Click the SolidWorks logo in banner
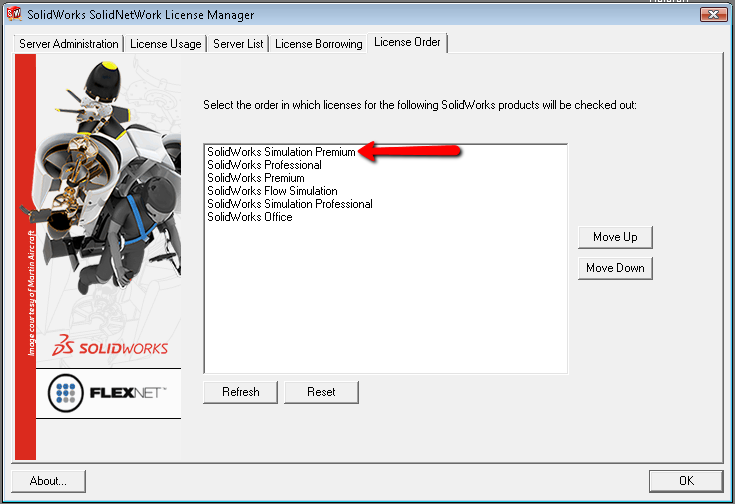The width and height of the screenshot is (735, 504). coord(110,346)
